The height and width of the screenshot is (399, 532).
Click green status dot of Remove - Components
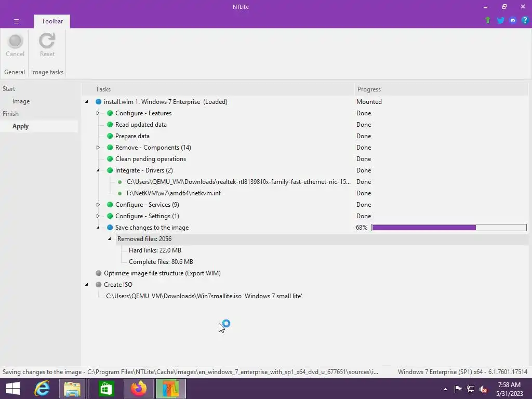click(x=110, y=148)
